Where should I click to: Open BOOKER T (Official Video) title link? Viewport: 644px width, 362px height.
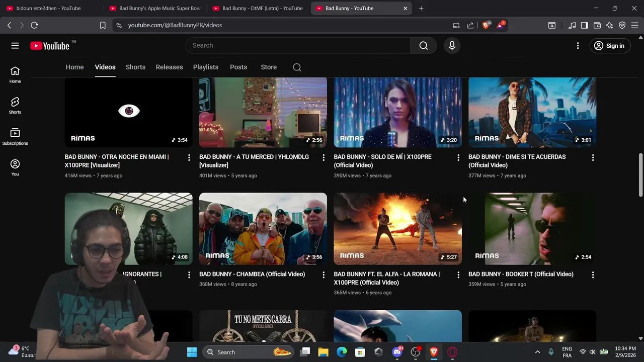[x=521, y=274]
